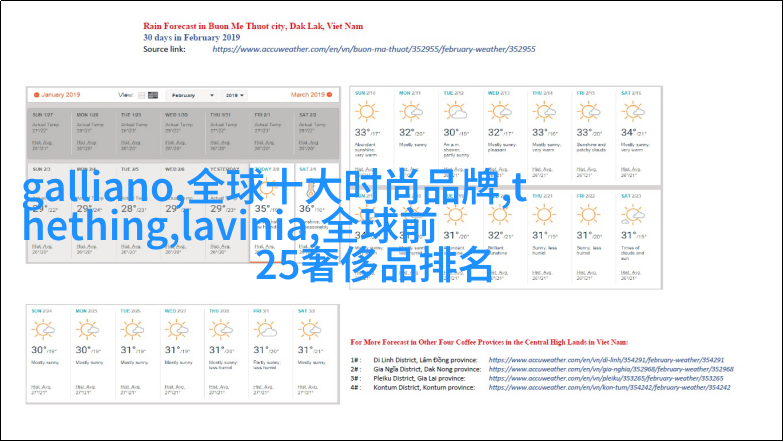784x442 pixels.
Task: Click the 31° high temperature for THU 2/21
Action: 540,236
